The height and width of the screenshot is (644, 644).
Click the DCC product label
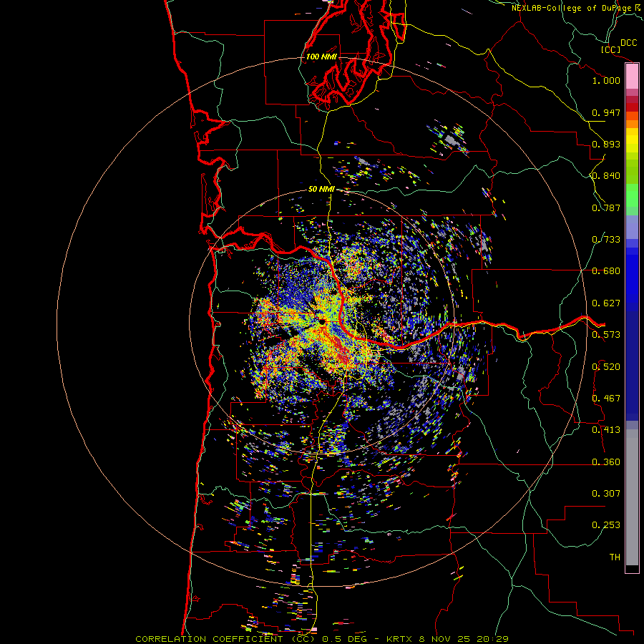[x=628, y=43]
